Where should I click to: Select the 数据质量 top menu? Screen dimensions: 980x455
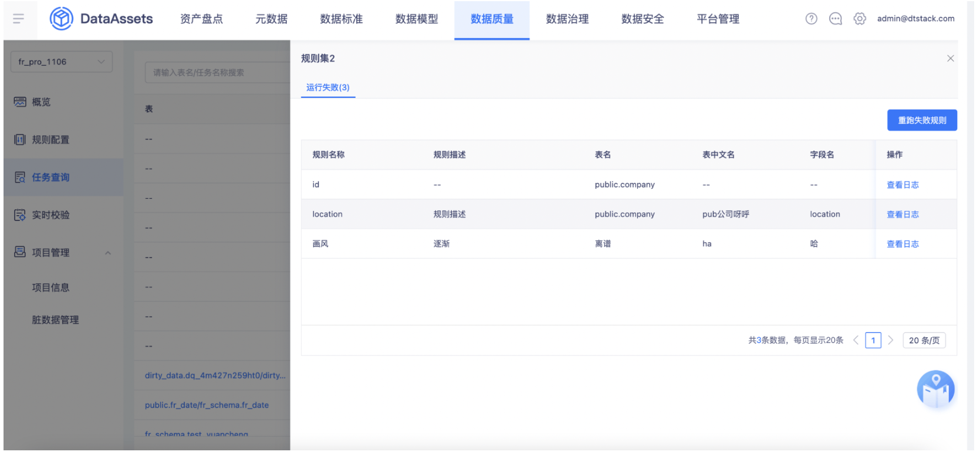(492, 19)
